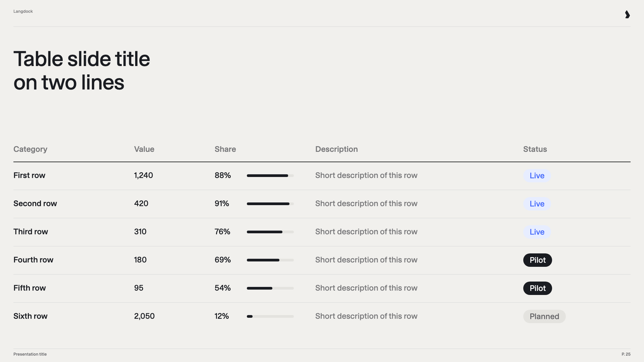
Task: Click the Category column header
Action: [30, 149]
